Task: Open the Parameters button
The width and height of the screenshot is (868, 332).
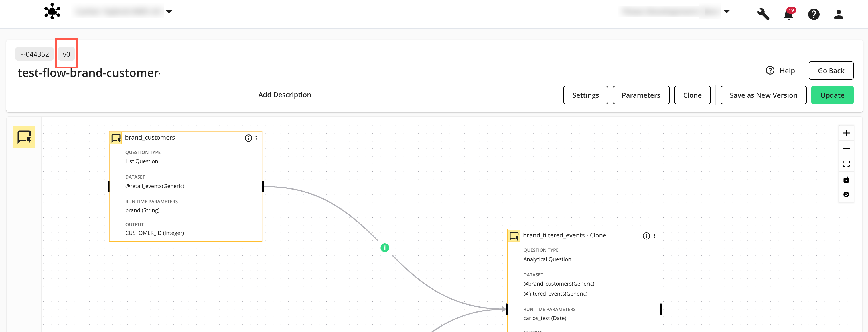Action: coord(640,95)
